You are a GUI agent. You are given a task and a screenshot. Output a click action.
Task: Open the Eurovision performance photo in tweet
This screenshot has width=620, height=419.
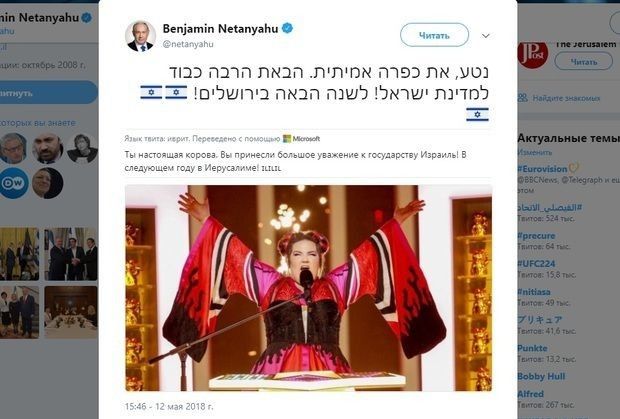308,288
